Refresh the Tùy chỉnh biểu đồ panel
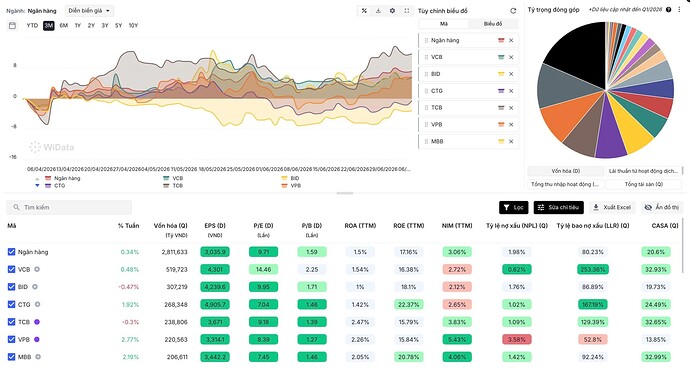 [513, 11]
